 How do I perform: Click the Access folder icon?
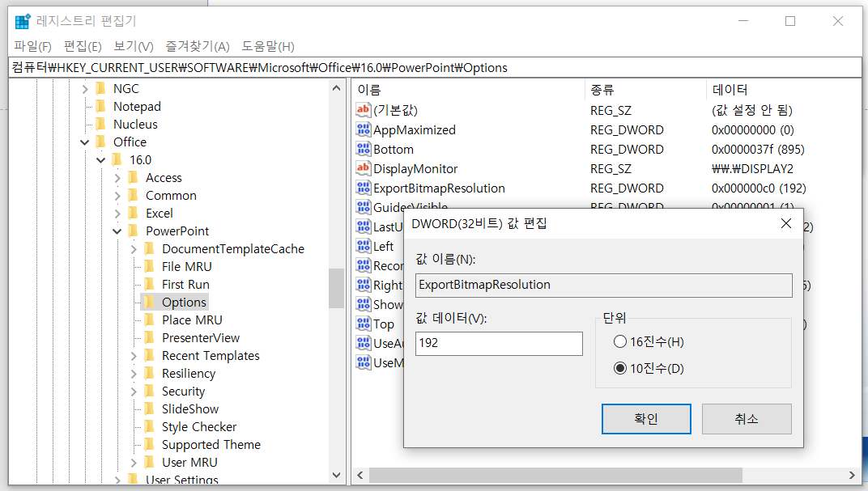click(x=133, y=177)
